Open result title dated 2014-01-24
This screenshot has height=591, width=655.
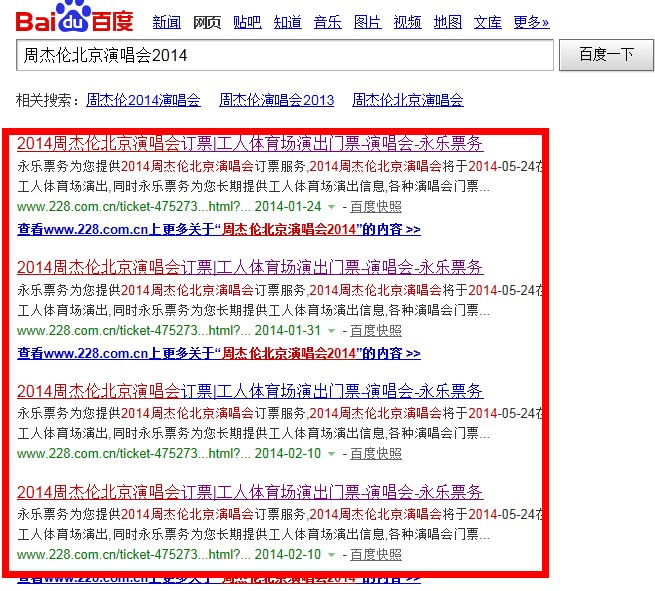250,144
